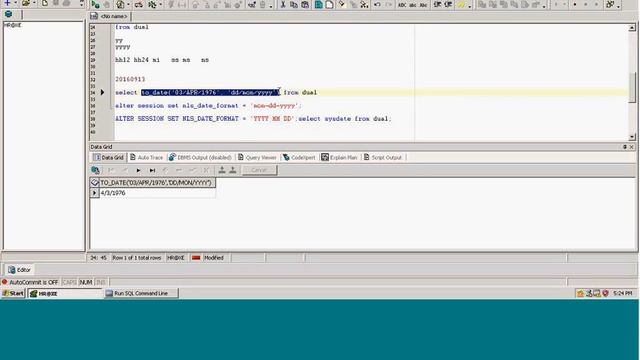This screenshot has height=360, width=640.
Task: Click the outdent text icon
Action: (x=448, y=4)
